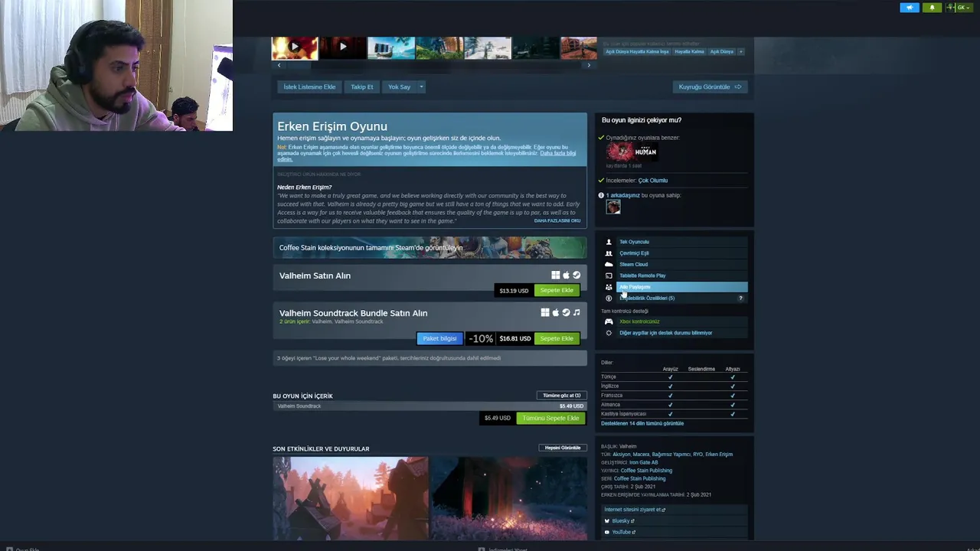Open İnternet sitesini ziyaret et link
The height and width of the screenshot is (551, 980).
coord(635,510)
